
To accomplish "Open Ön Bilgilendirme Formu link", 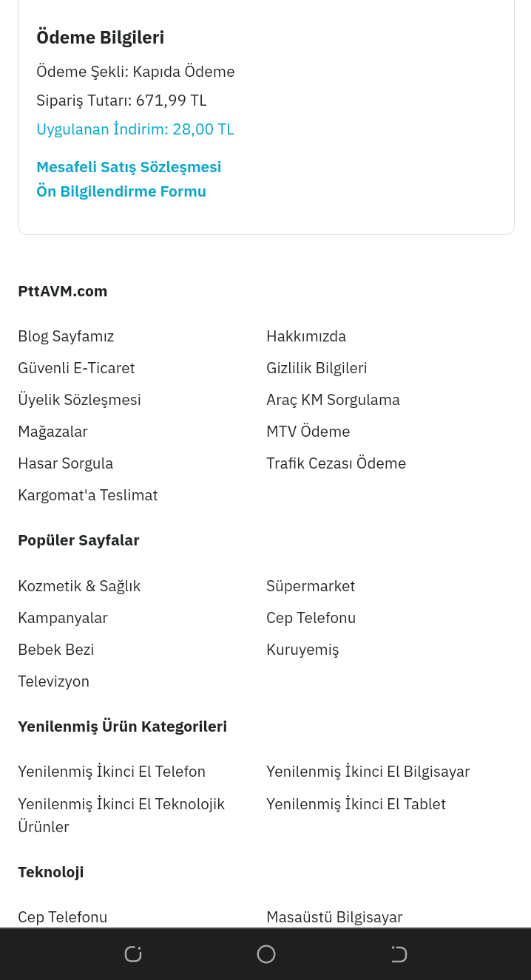I will pyautogui.click(x=121, y=191).
